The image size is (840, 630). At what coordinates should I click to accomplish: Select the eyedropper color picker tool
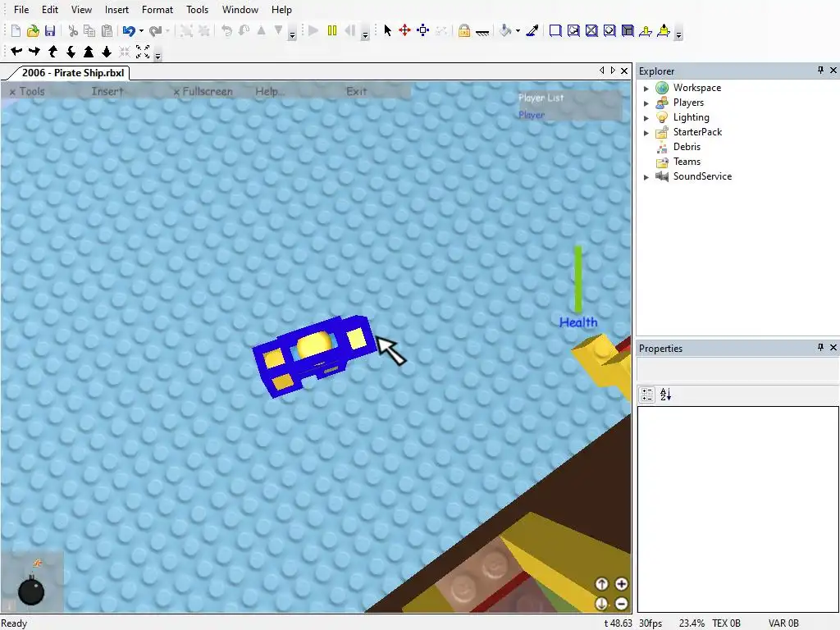[532, 30]
